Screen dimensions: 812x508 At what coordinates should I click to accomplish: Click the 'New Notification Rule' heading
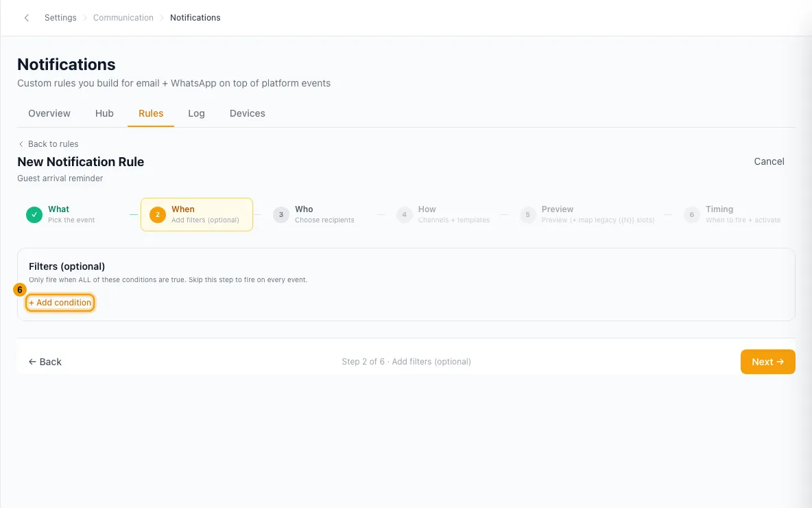coord(81,162)
